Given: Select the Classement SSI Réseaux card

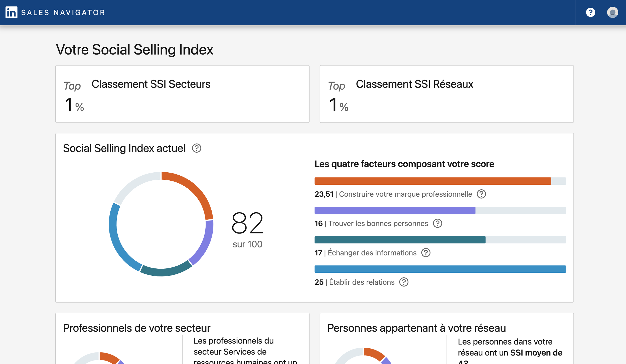Looking at the screenshot, I should 446,94.
